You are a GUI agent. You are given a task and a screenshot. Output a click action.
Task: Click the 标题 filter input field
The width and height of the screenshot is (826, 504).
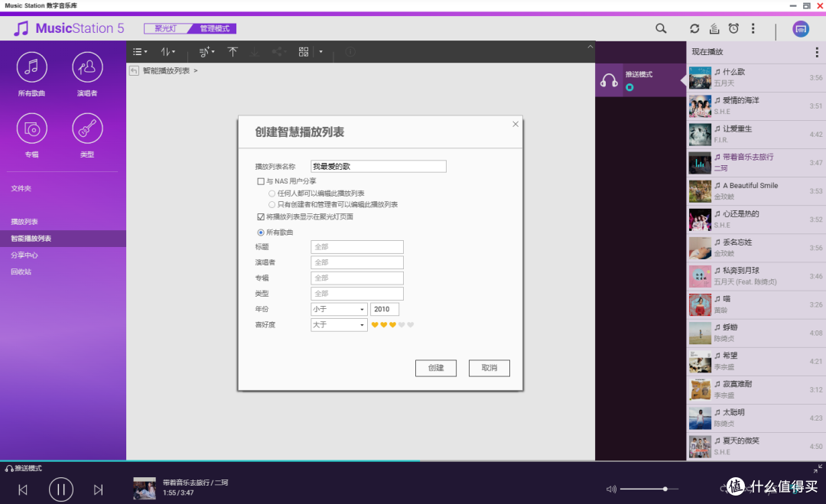(357, 247)
